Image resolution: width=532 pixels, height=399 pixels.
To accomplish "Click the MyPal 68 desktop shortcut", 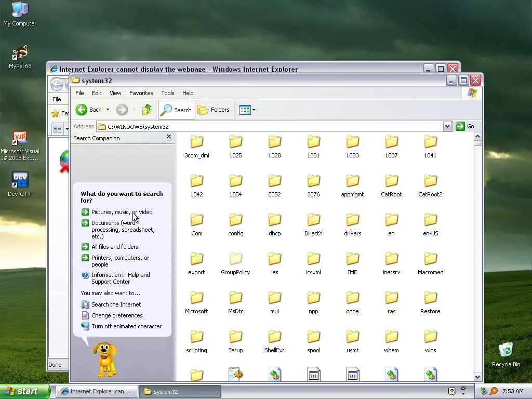I will click(x=20, y=57).
